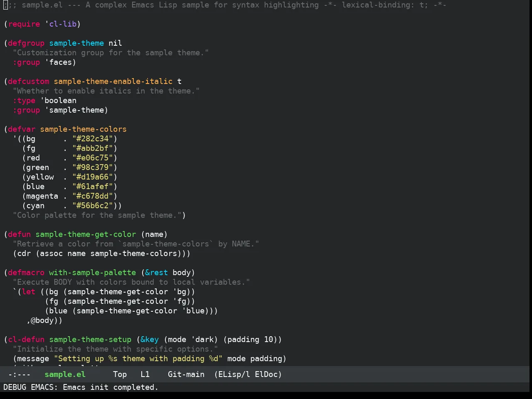The height and width of the screenshot is (399, 532).
Task: Click the string "Setting up %s theme with padding %d"
Action: (x=138, y=359)
